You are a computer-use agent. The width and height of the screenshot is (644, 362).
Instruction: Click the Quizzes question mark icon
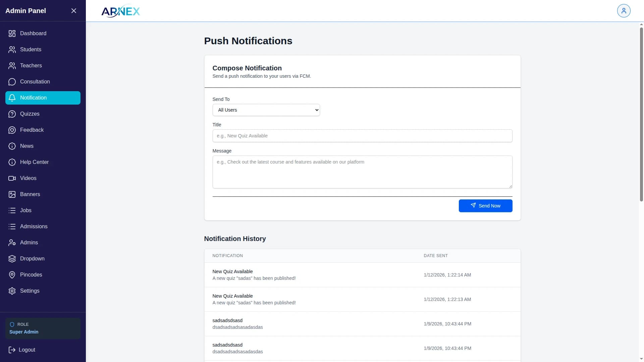coord(12,114)
